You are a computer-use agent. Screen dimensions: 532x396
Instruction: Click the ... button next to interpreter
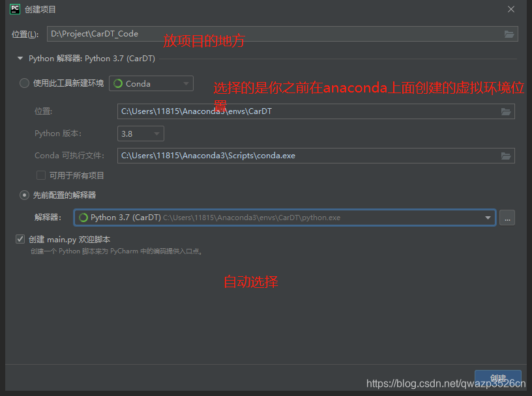[507, 218]
